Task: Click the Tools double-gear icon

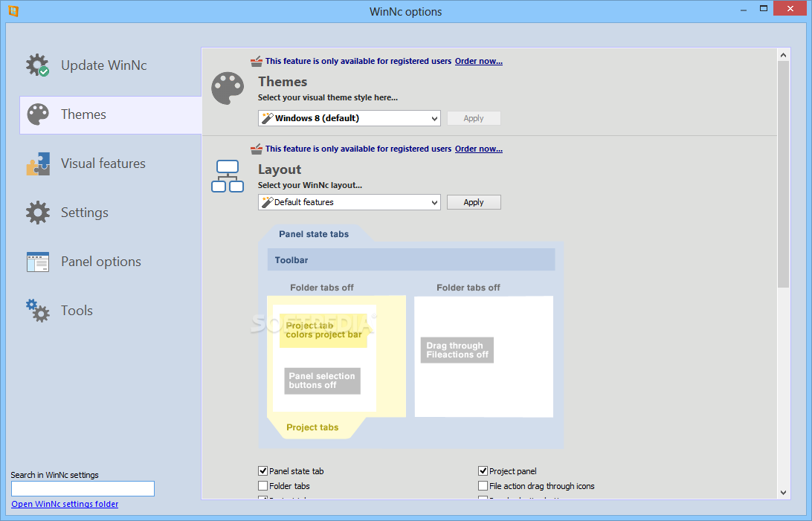Action: [38, 311]
